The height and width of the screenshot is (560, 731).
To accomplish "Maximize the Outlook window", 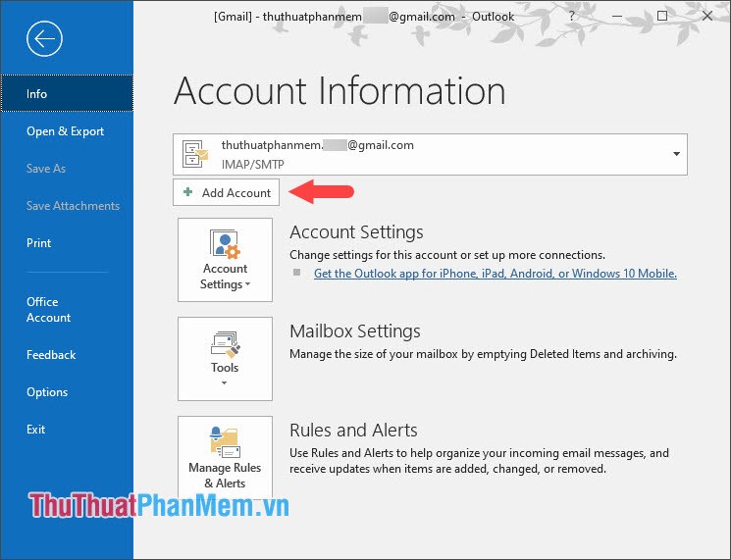I will point(662,17).
